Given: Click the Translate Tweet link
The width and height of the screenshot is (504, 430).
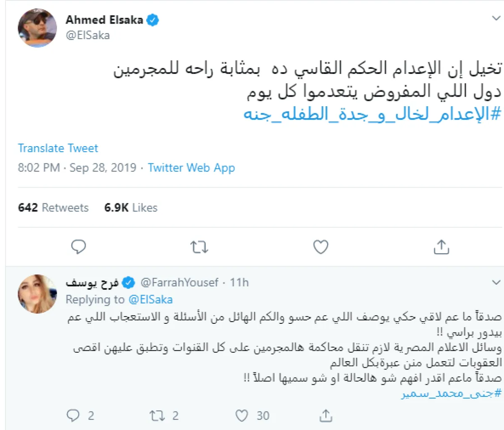Looking at the screenshot, I should [x=58, y=148].
